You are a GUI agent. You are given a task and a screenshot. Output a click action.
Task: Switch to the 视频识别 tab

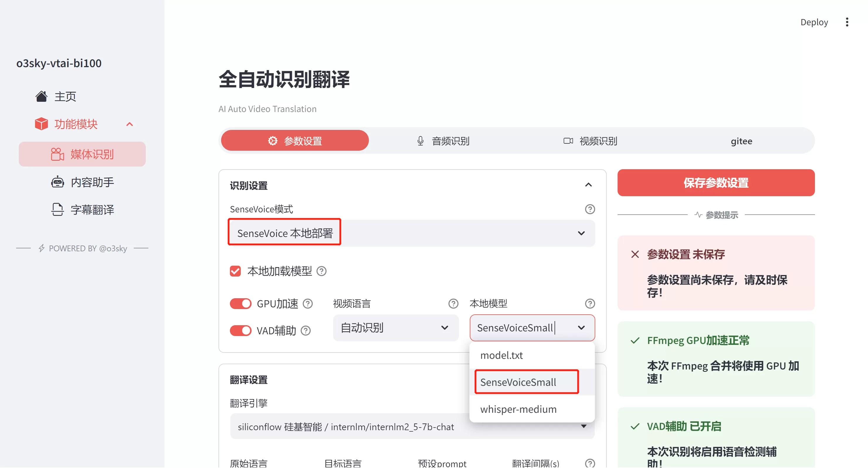(590, 141)
